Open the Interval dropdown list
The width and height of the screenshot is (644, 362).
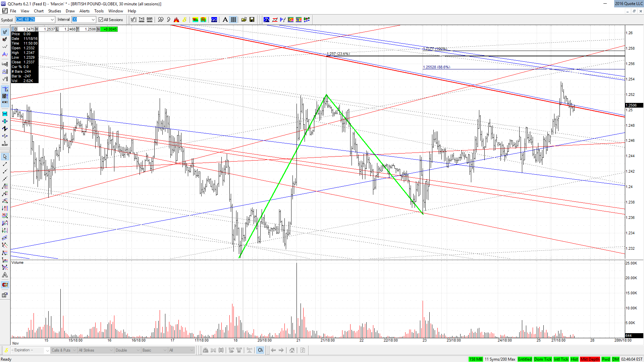coord(93,20)
